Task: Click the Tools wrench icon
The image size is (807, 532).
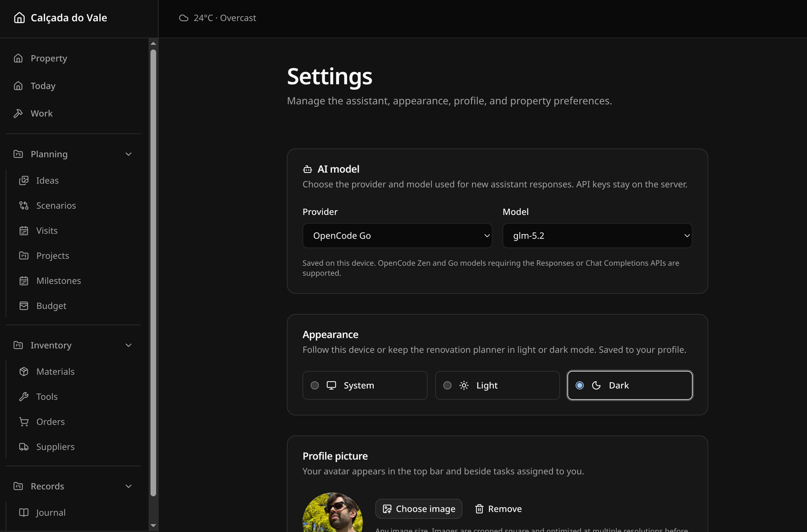Action: pyautogui.click(x=24, y=396)
